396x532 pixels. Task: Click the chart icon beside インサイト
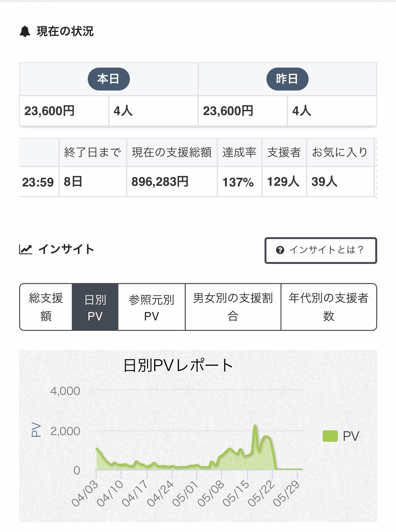tap(26, 249)
